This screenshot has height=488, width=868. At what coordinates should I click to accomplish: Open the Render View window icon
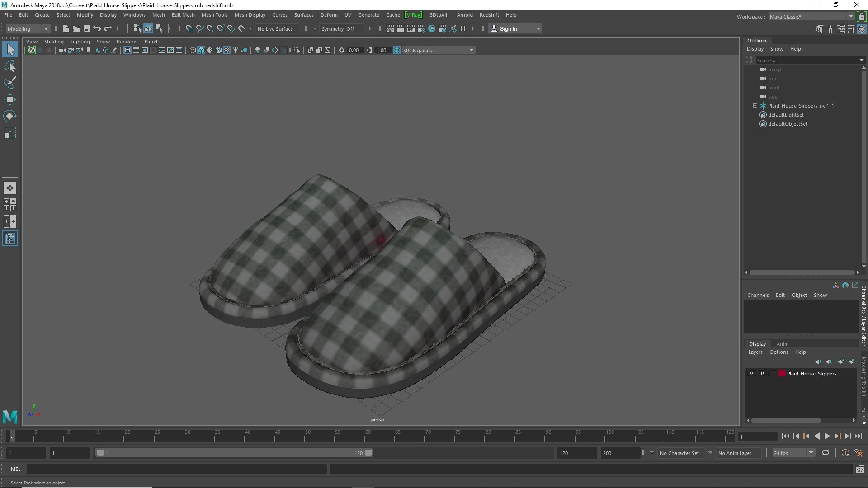[x=390, y=28]
